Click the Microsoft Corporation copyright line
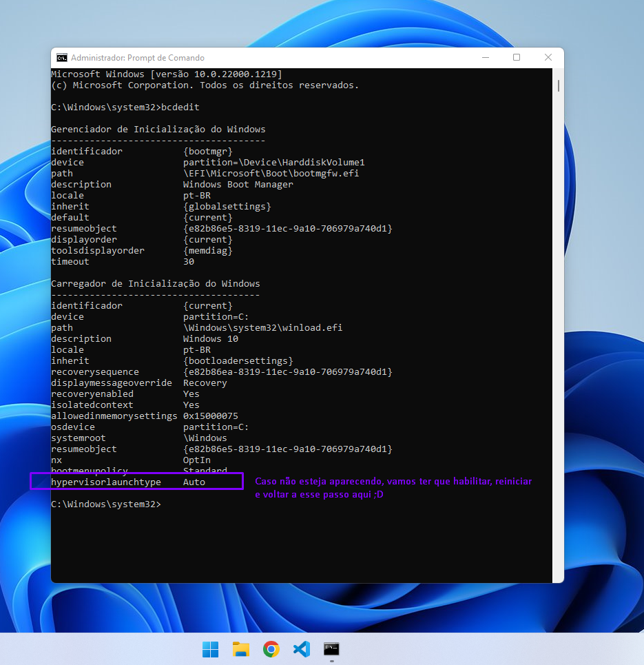Viewport: 644px width, 665px height. point(205,85)
